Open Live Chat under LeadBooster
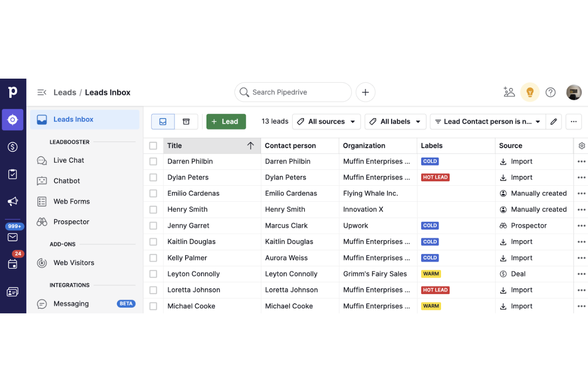This screenshot has height=392, width=588. pyautogui.click(x=68, y=160)
